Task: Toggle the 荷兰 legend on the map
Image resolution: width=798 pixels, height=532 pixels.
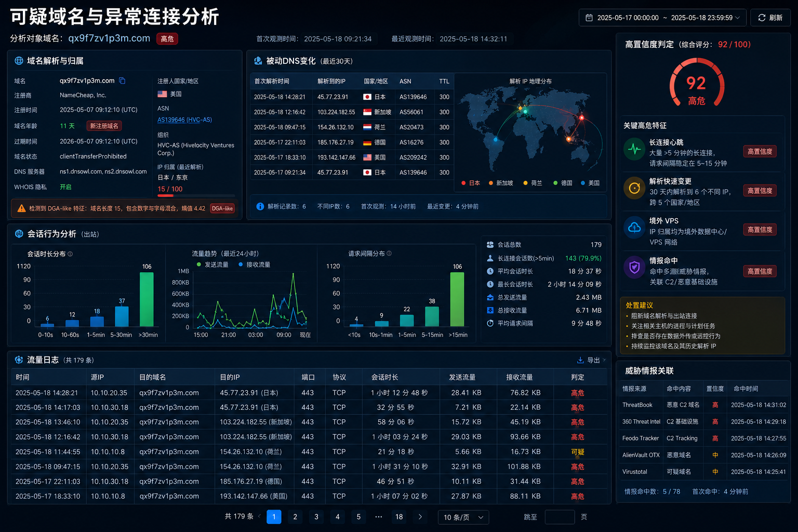Action: [x=533, y=183]
